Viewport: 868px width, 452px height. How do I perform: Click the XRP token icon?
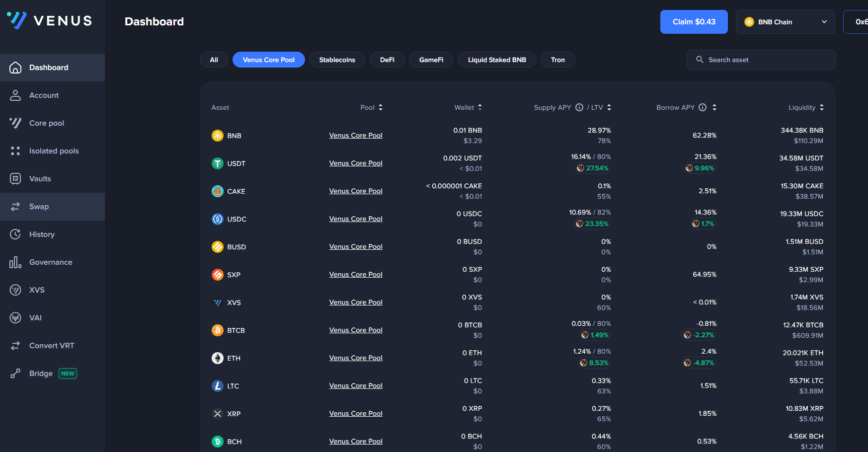[x=218, y=414]
